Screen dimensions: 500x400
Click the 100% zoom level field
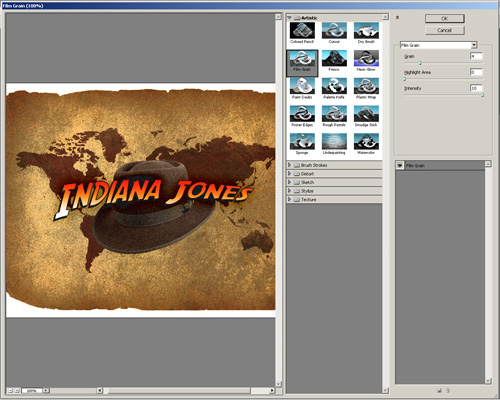pyautogui.click(x=32, y=390)
